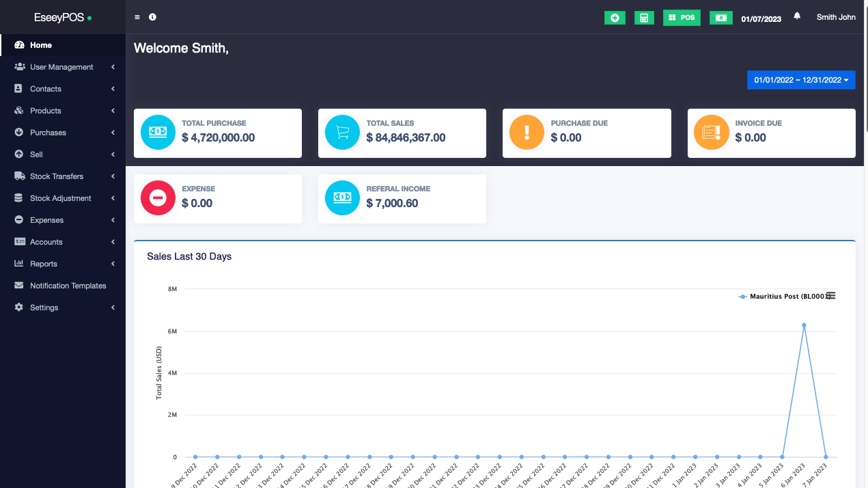Expand the User Management sidebar menu
The height and width of the screenshot is (488, 868).
click(x=61, y=67)
